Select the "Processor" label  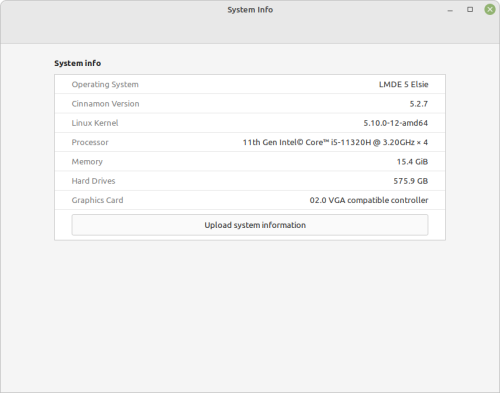[x=90, y=142]
